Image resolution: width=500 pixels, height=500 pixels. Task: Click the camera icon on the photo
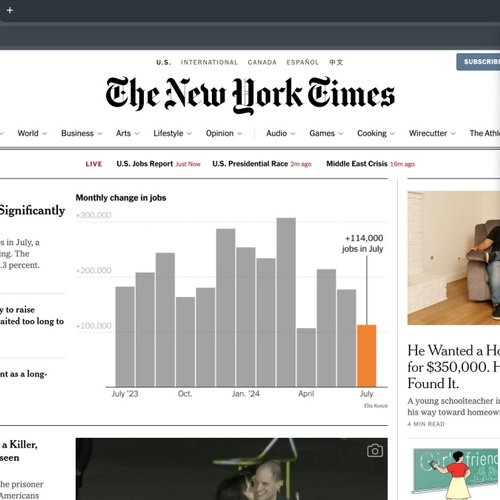[x=375, y=451]
